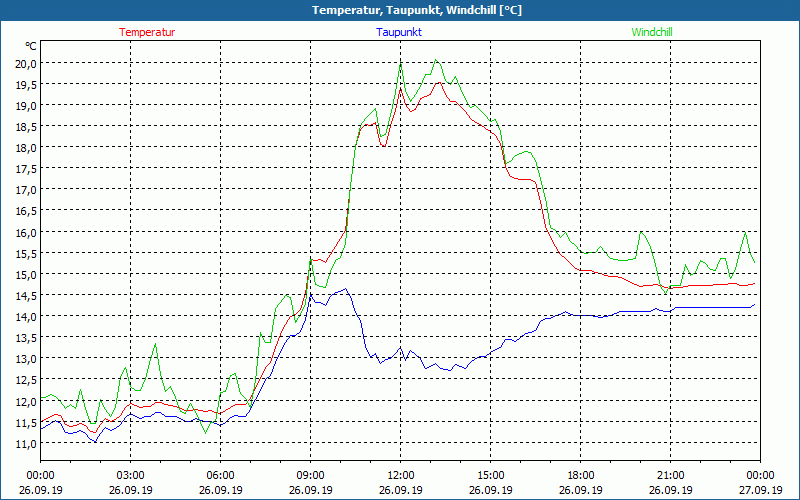Click the 12:00 time axis label
The width and height of the screenshot is (800, 500).
[401, 476]
